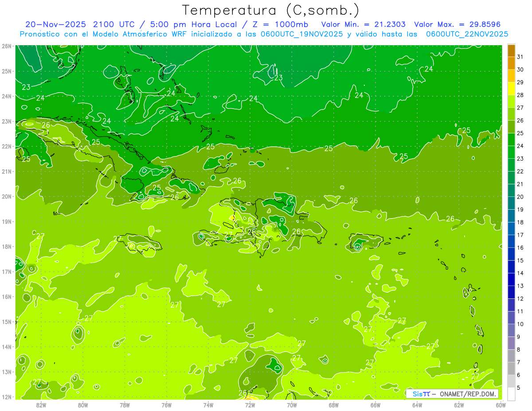The image size is (532, 411).
Task: Click legend scale value 22
Action: 520,172
